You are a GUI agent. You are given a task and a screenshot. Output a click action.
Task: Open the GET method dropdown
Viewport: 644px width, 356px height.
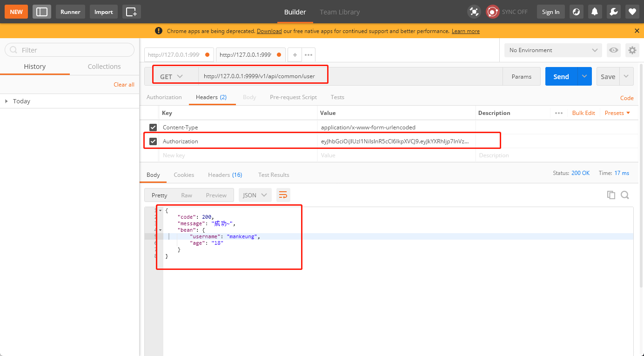[171, 77]
